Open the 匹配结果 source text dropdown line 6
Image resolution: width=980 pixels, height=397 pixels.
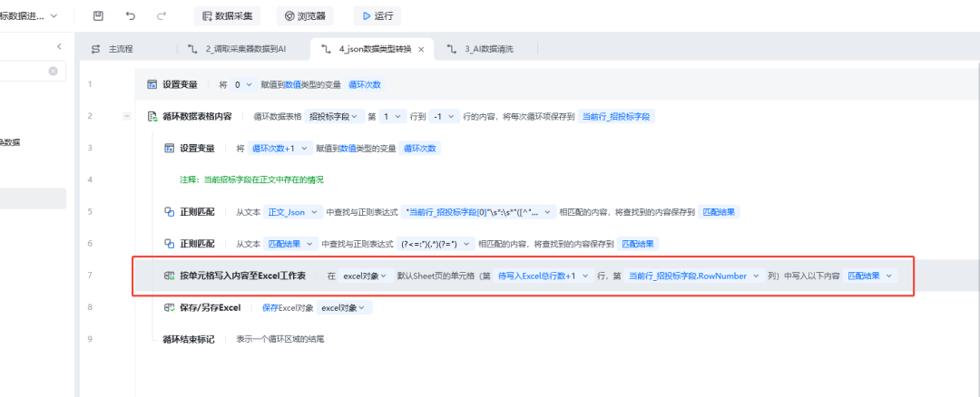(290, 244)
